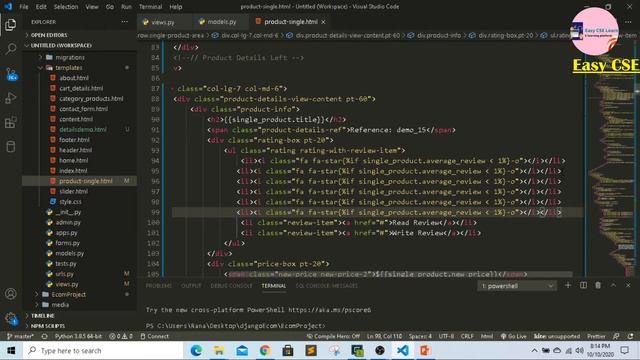Click the synchronize changes icon in status bar
The height and width of the screenshot is (360, 640).
click(44, 336)
